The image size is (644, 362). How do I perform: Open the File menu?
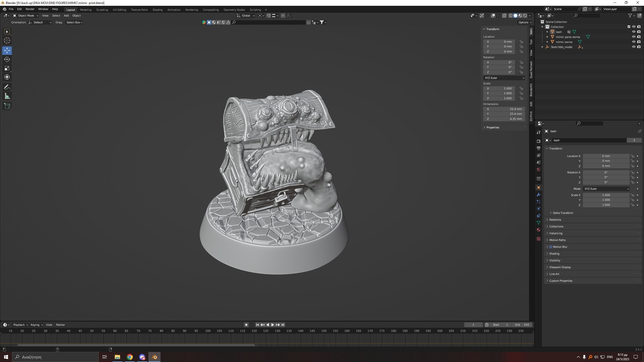[x=11, y=9]
